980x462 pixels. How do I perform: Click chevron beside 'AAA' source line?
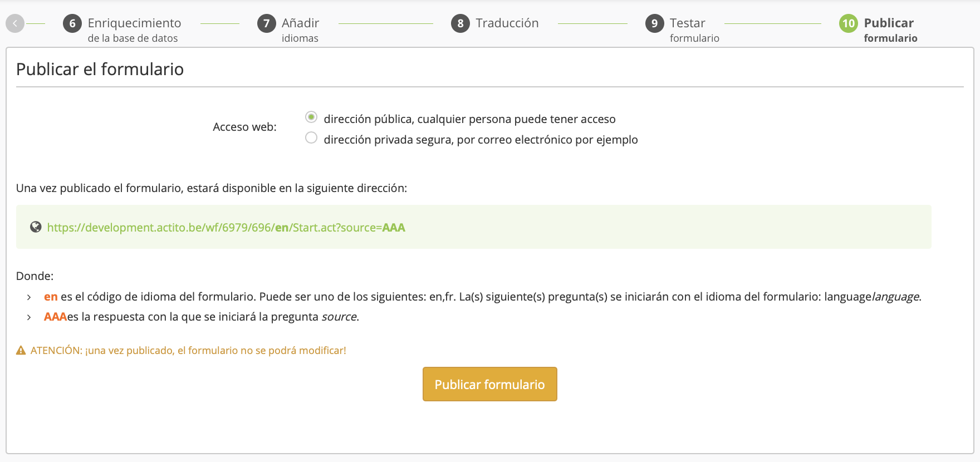coord(29,317)
